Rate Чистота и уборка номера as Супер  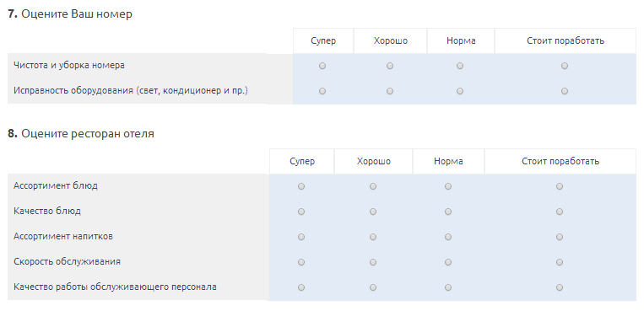coord(322,66)
